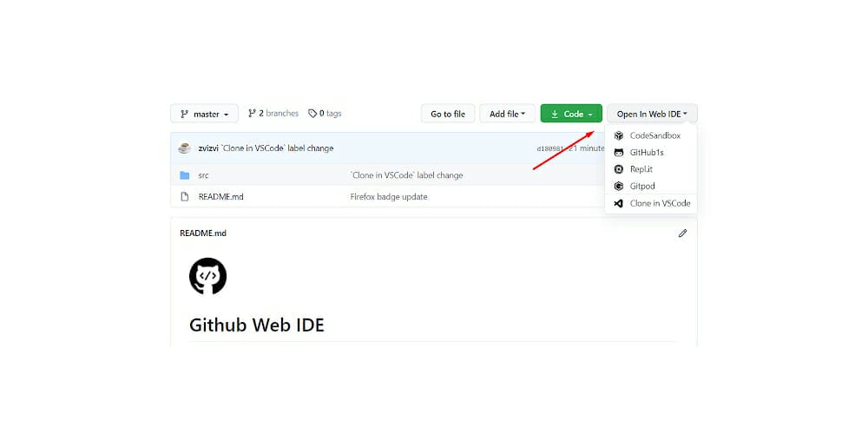
Task: Click the branch icon on master button
Action: 184,114
